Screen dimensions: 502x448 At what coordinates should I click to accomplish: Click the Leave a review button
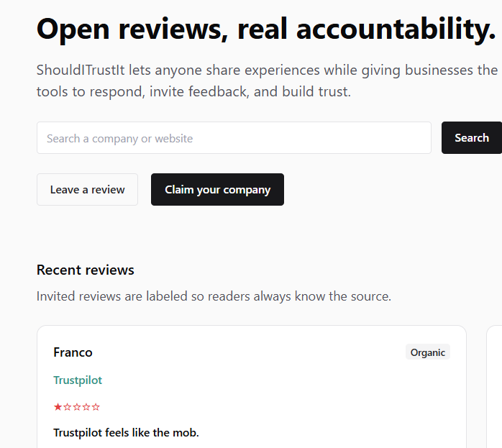87,190
